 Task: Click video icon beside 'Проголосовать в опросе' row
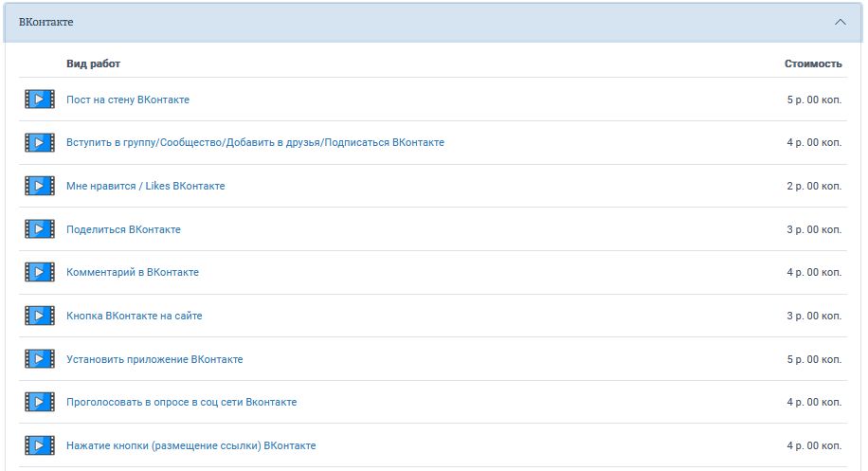39,403
